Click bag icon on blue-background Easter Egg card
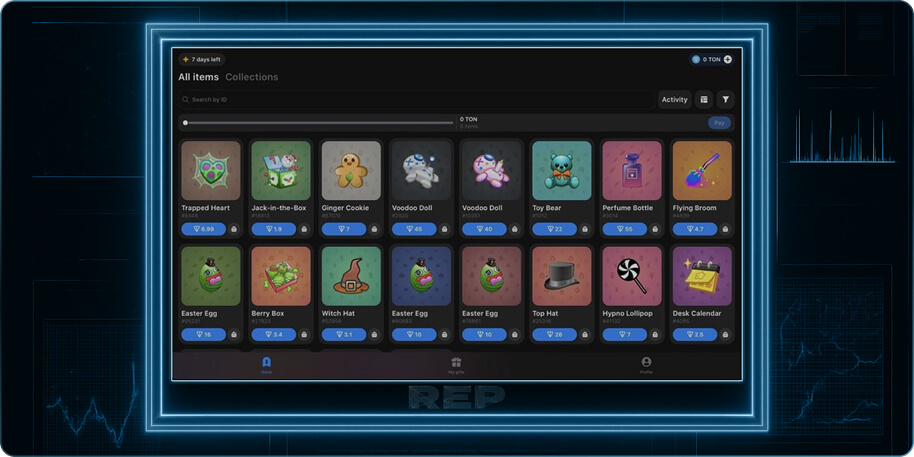 click(x=444, y=335)
